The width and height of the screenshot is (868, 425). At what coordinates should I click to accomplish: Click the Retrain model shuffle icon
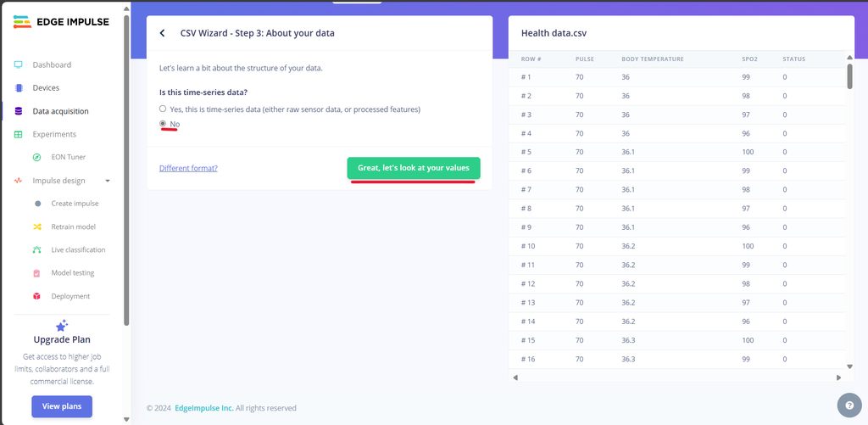tap(37, 226)
